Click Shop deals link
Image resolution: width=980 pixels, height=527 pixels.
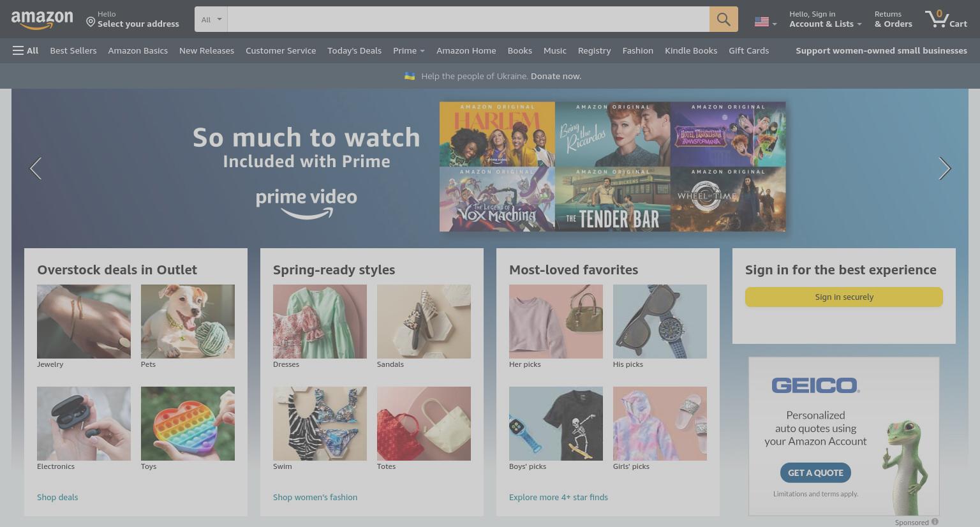[57, 497]
